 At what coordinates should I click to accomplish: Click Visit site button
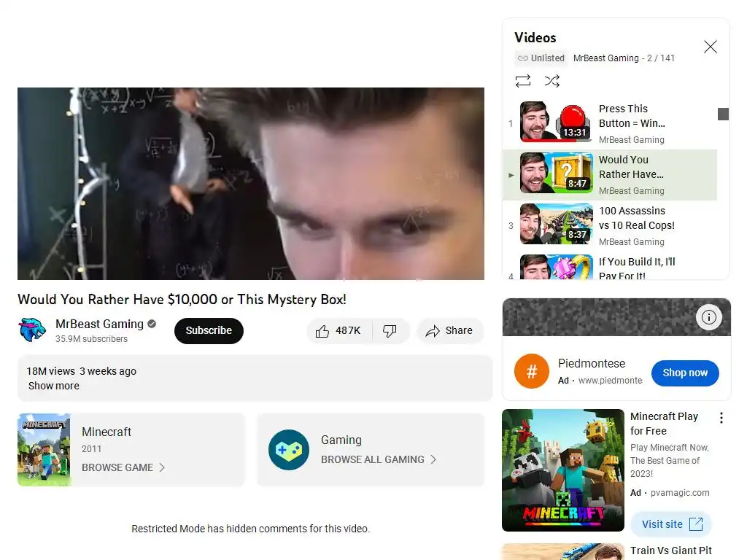coord(671,524)
